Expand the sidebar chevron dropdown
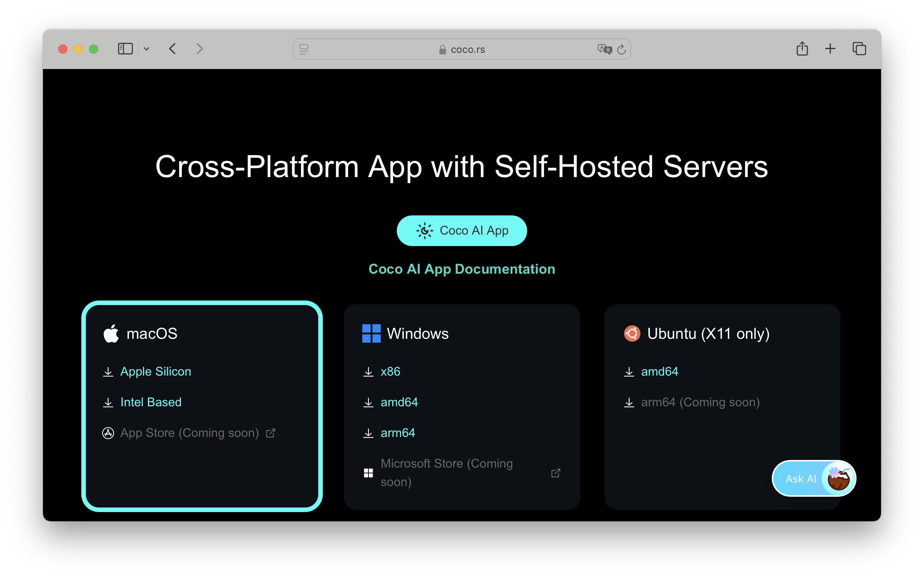Screen dimensions: 924x578 (x=146, y=49)
